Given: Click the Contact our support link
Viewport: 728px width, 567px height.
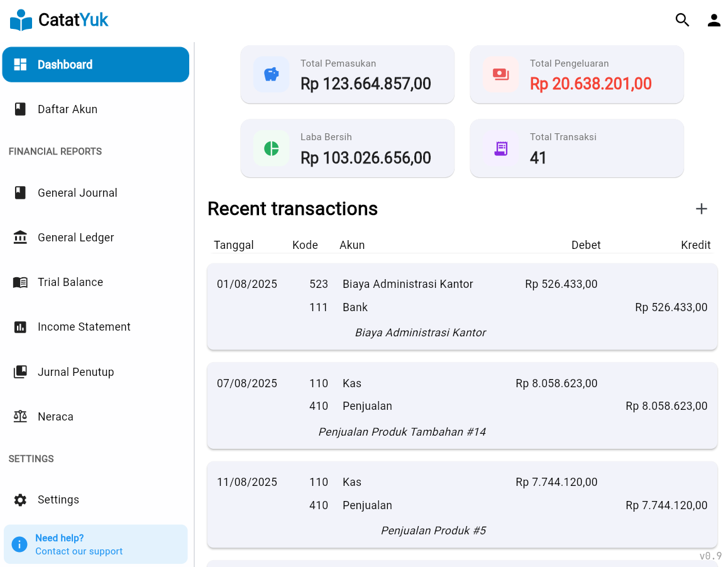Looking at the screenshot, I should (x=79, y=551).
